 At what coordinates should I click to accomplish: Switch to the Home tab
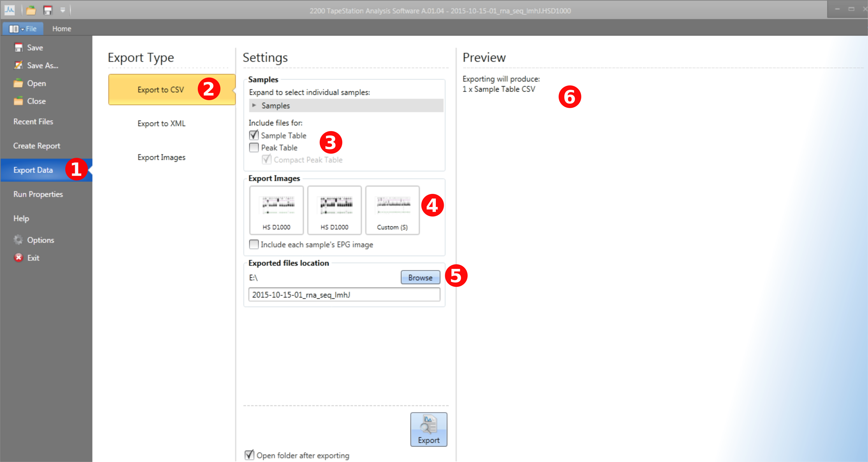[61, 29]
